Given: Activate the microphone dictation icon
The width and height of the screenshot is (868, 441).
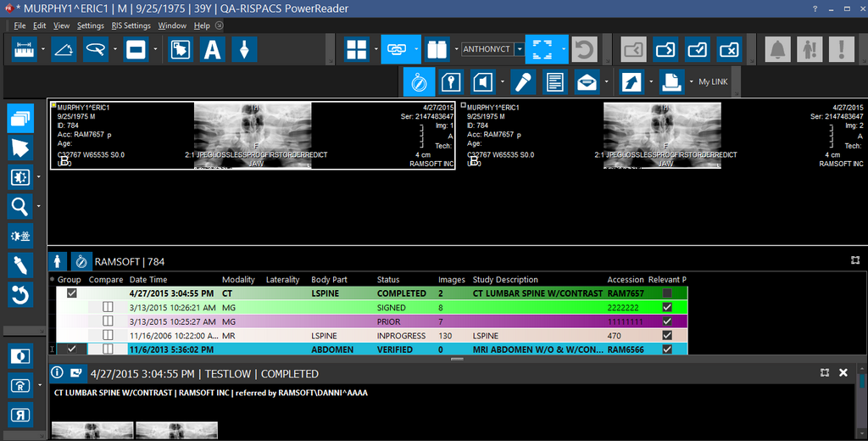Looking at the screenshot, I should coord(522,82).
